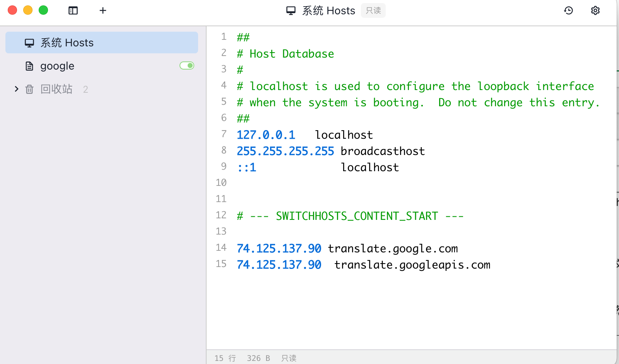Select the google hosts entry
This screenshot has height=364, width=619.
tap(102, 66)
